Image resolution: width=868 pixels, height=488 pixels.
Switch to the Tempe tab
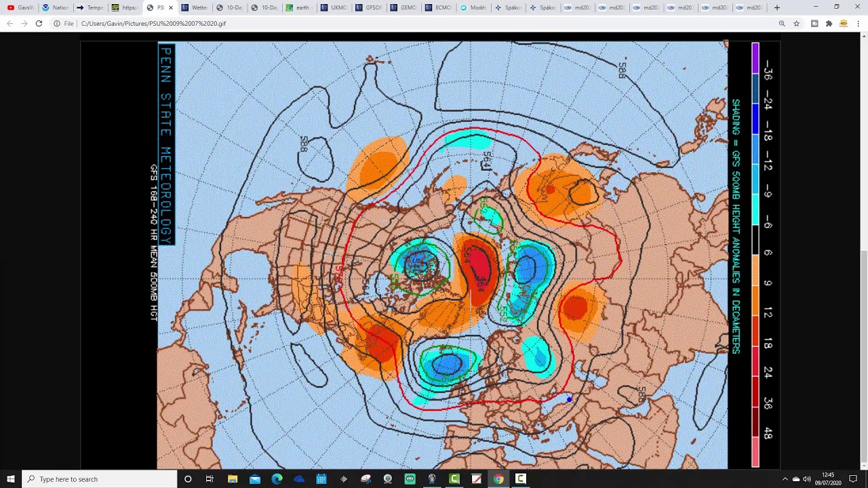click(90, 7)
